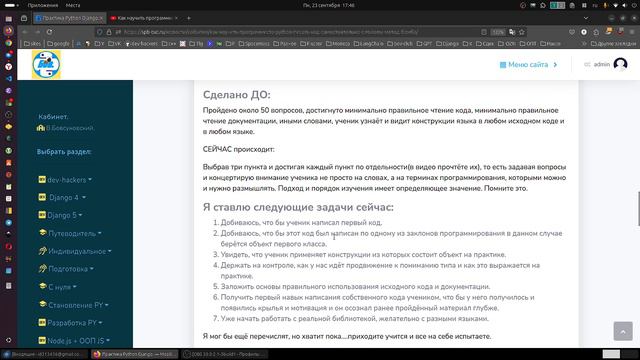Open the Места top bar menu
The height and width of the screenshot is (360, 640).
73,5
